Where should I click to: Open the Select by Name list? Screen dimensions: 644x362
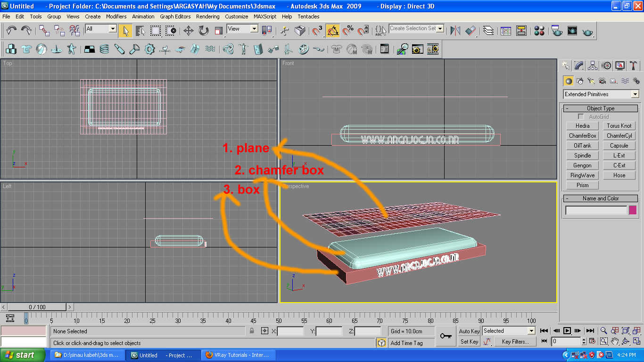coord(140,31)
